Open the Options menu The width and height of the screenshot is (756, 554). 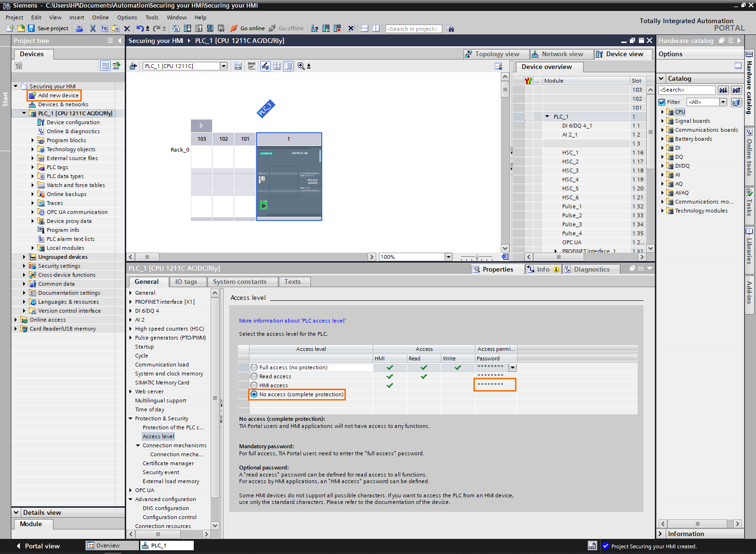[x=127, y=17]
